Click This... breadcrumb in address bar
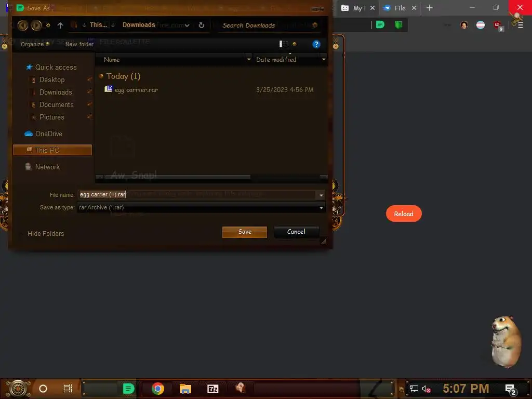This screenshot has width=532, height=399. [x=98, y=25]
